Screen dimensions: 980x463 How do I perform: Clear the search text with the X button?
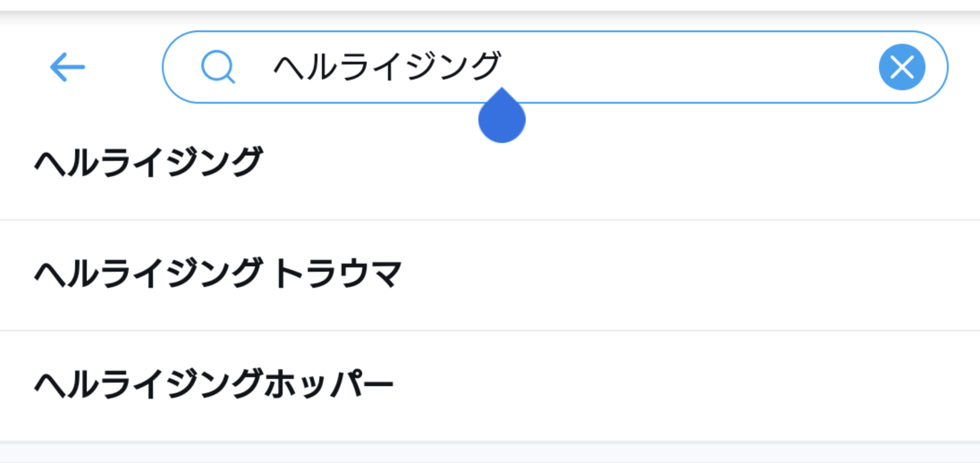pyautogui.click(x=901, y=67)
